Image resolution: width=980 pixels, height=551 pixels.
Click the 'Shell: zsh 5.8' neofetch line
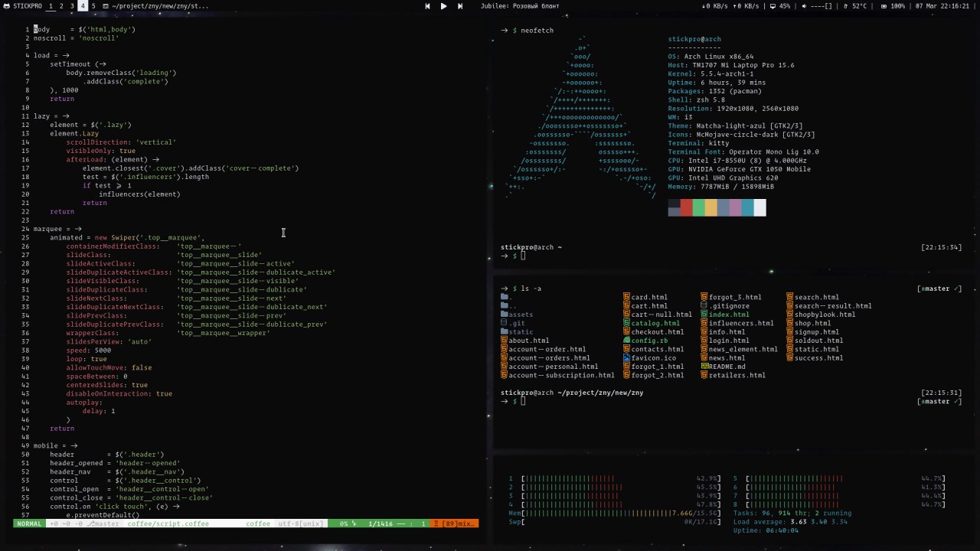click(696, 99)
